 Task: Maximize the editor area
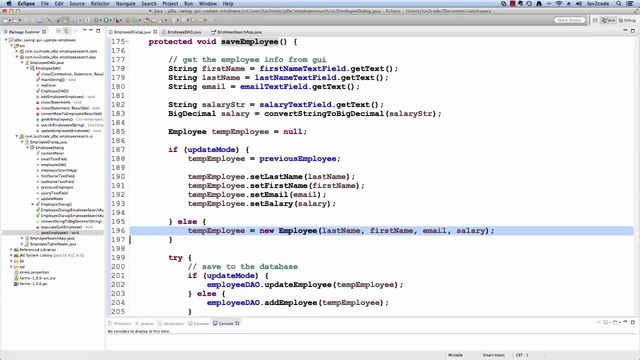(633, 31)
